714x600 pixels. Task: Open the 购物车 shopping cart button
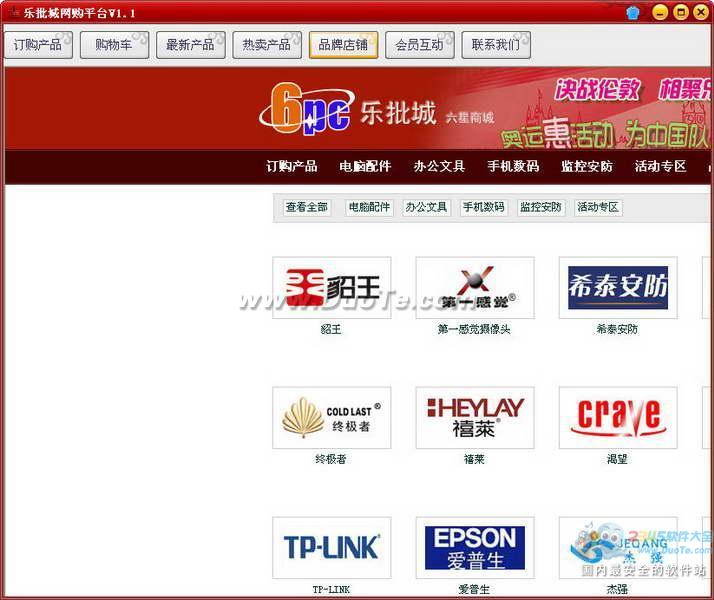click(x=114, y=45)
